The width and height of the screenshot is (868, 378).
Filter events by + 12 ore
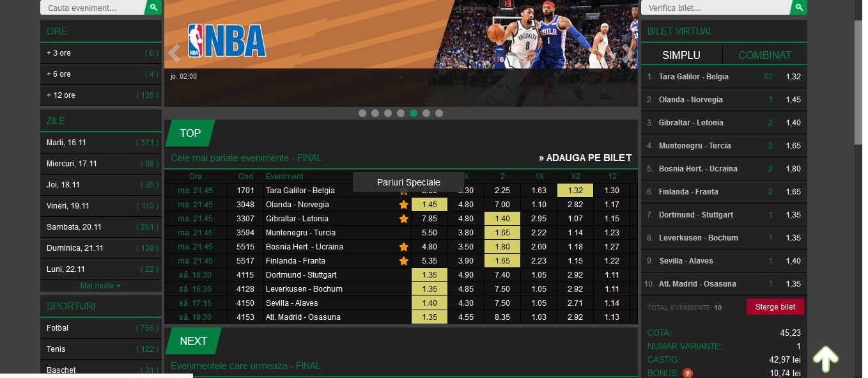(x=101, y=95)
